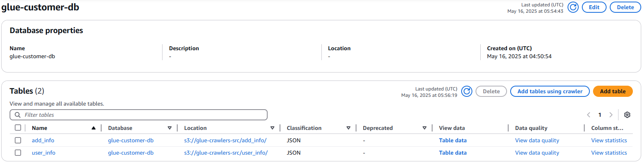Sort by Location column arrow

pos(272,128)
